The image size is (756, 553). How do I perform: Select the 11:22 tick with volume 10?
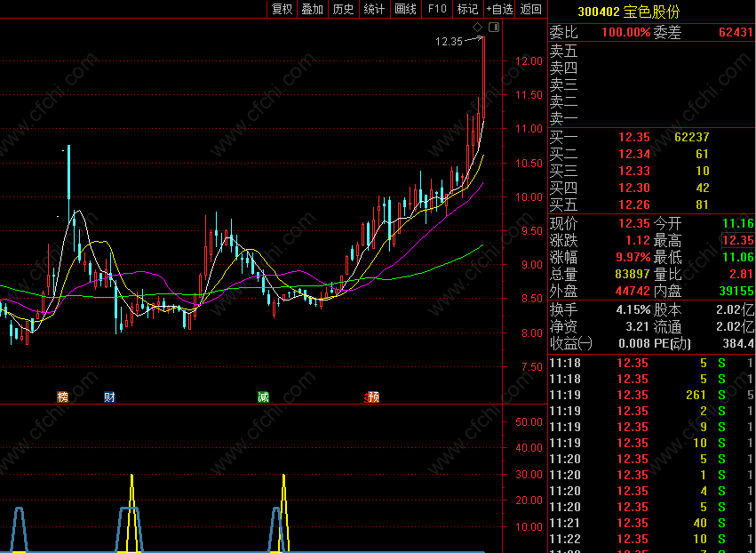pyautogui.click(x=652, y=539)
